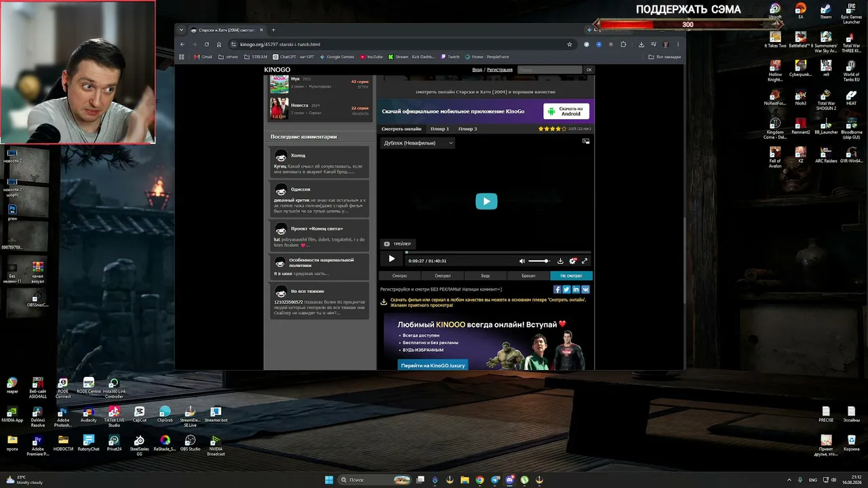
Task: Enter fullscreen mode in the video player
Action: (x=585, y=261)
